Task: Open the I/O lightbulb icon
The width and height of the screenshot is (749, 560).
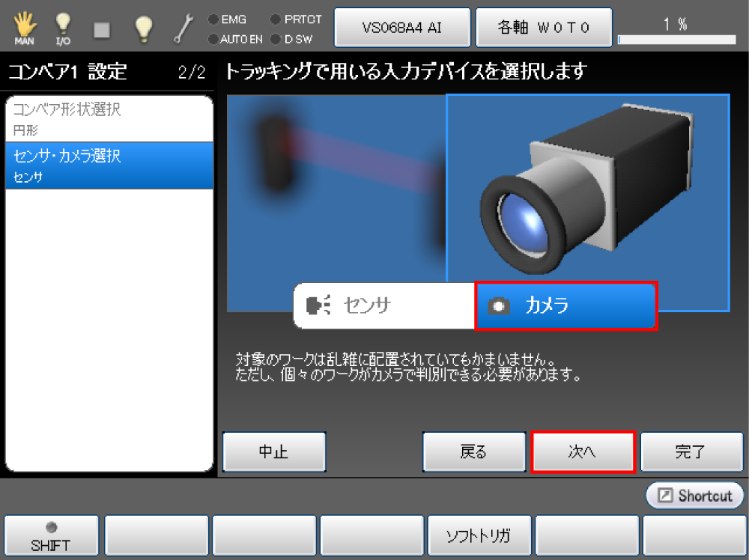Action: (63, 28)
